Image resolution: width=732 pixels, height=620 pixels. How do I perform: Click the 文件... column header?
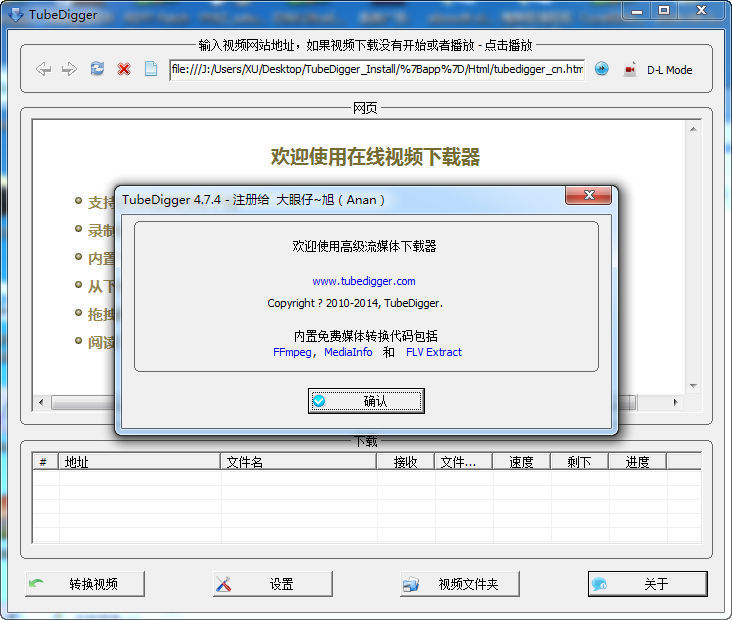(x=464, y=462)
